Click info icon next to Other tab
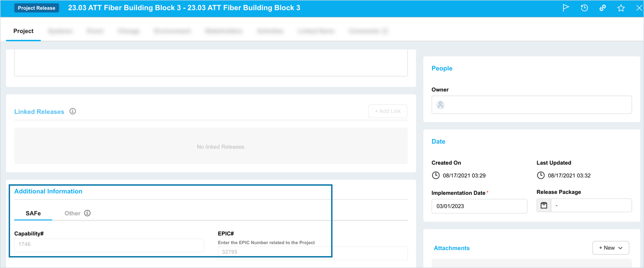This screenshot has height=268, width=644. 87,213
